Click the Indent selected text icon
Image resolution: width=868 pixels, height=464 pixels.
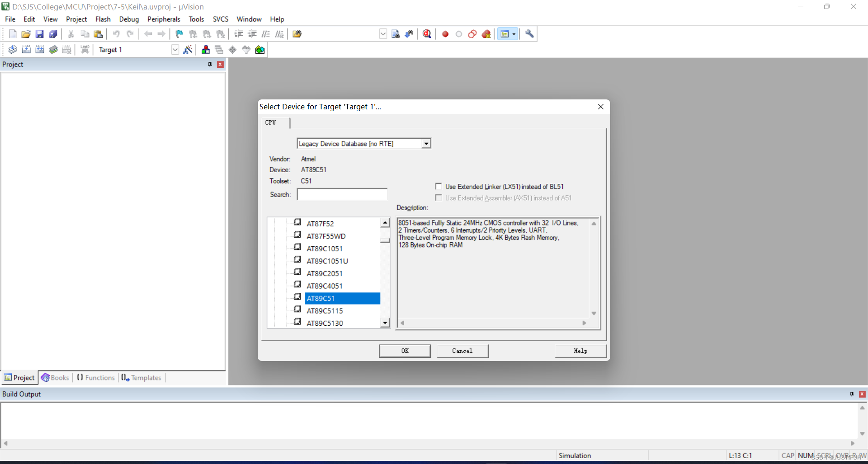239,34
